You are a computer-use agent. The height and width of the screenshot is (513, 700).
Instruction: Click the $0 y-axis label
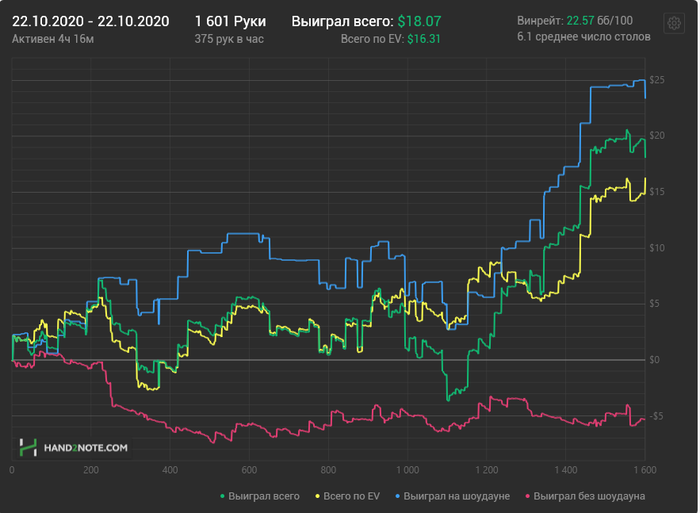tap(654, 360)
